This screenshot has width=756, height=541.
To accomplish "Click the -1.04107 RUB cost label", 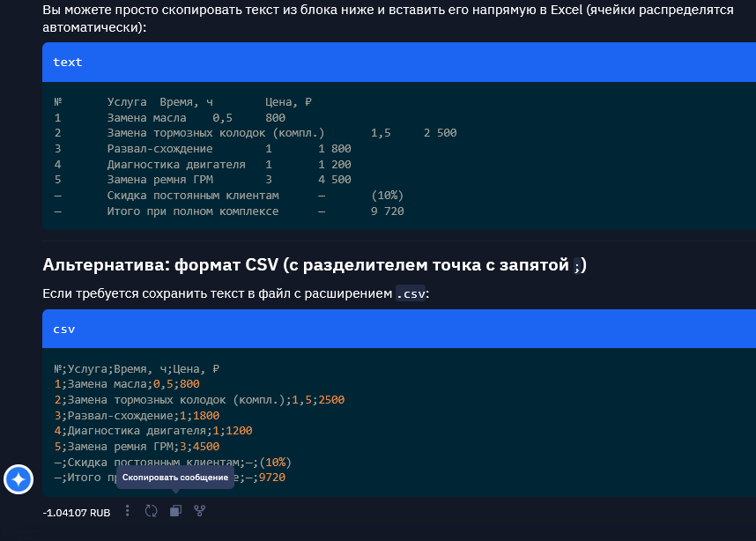I will (x=76, y=513).
